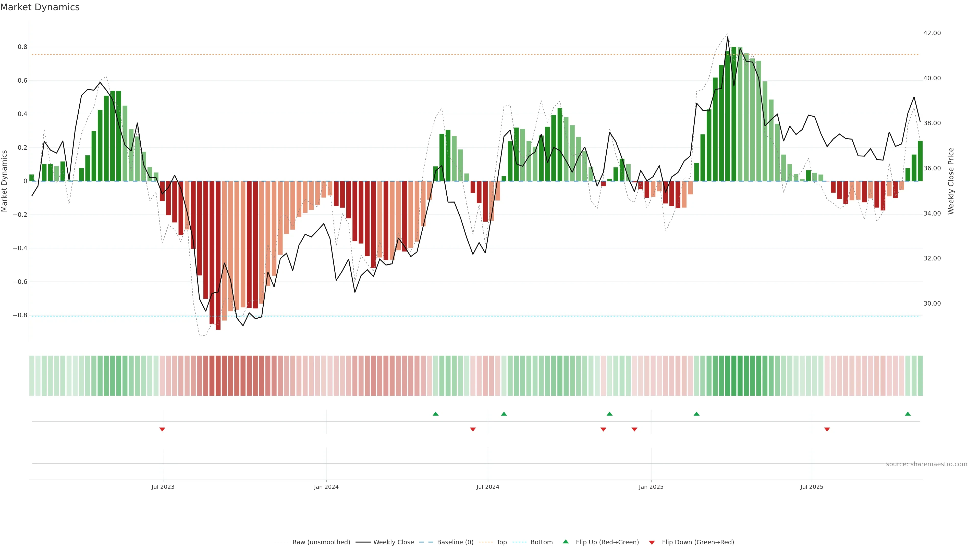Click the tallest green bar at price peak
The width and height of the screenshot is (980, 551).
click(734, 114)
